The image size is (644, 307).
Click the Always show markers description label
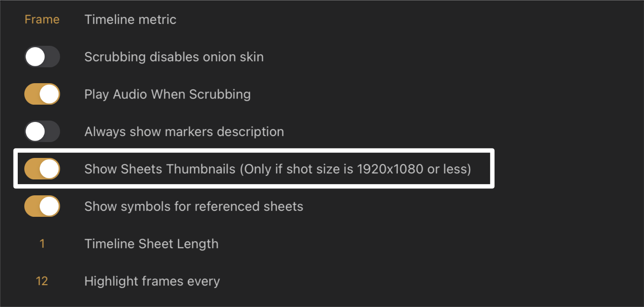coord(184,132)
